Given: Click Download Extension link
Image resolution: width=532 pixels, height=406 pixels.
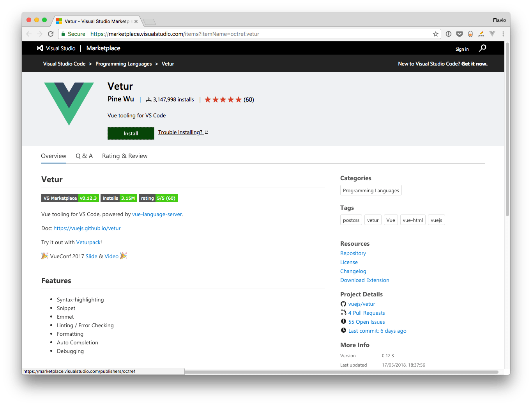Looking at the screenshot, I should (x=365, y=280).
